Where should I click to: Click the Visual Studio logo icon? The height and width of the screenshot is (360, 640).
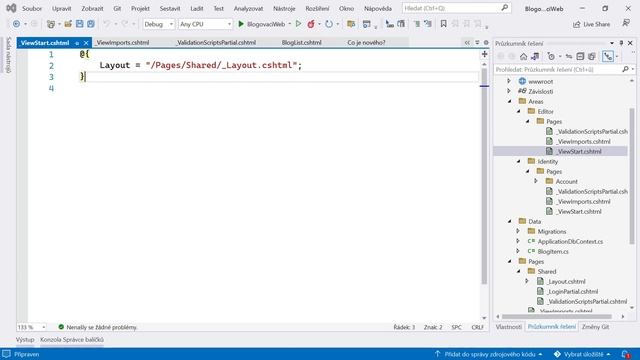point(11,8)
